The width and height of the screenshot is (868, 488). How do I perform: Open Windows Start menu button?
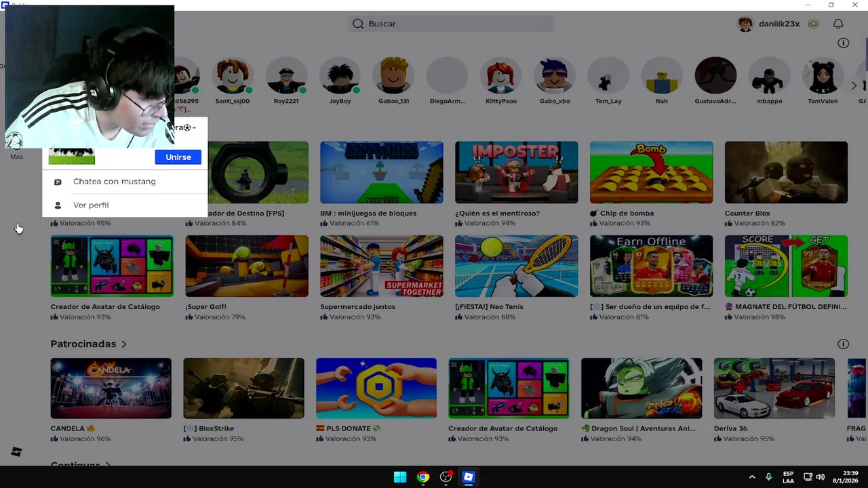click(400, 477)
